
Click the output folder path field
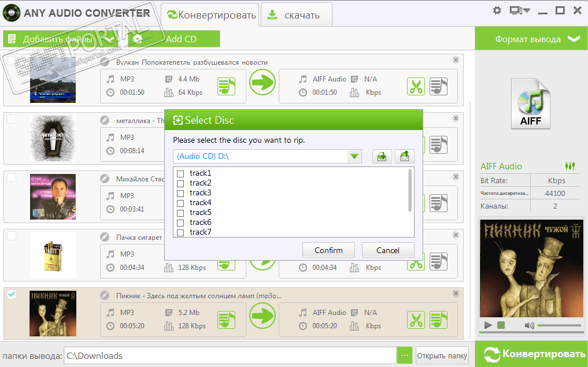pos(230,355)
